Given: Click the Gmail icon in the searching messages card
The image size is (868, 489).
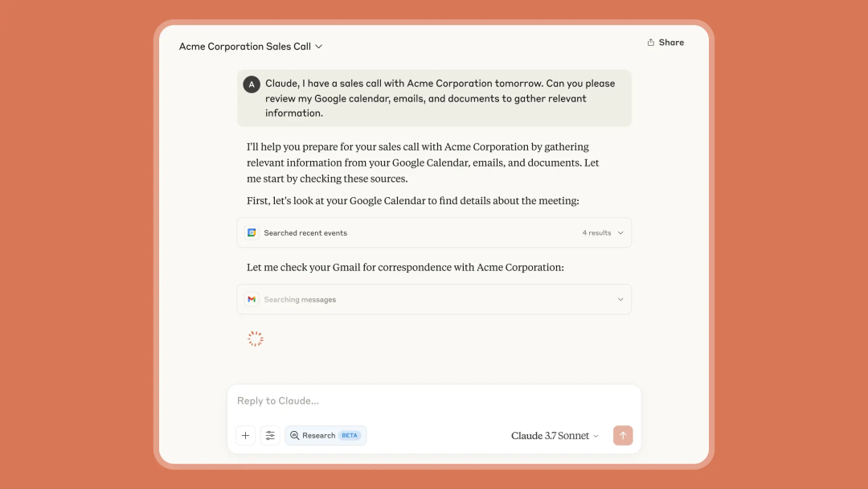Looking at the screenshot, I should (x=252, y=298).
